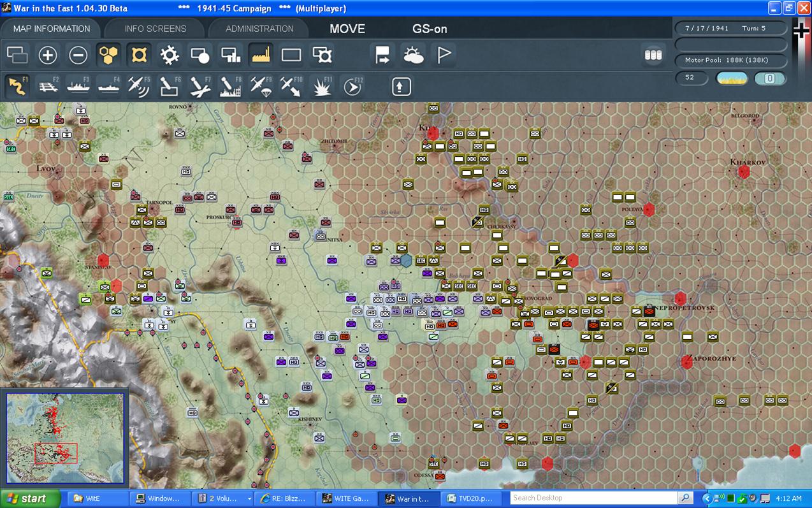Select the F2 rail move mode

tap(48, 85)
